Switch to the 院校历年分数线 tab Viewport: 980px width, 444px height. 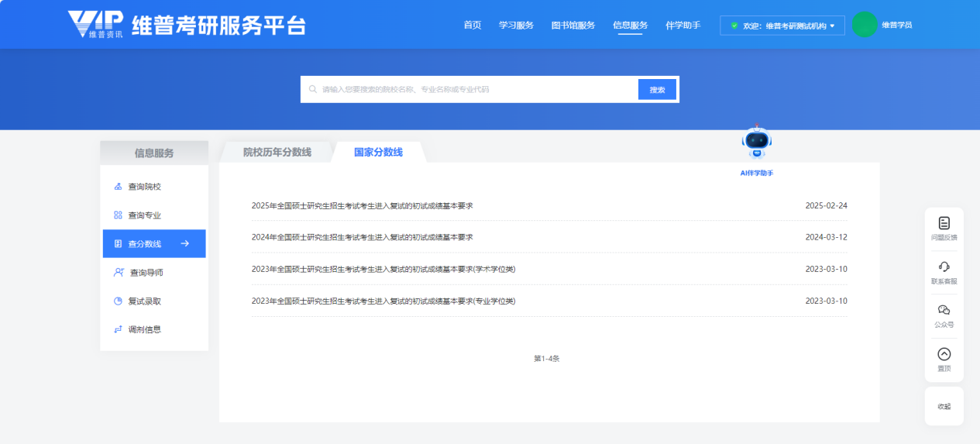coord(277,153)
